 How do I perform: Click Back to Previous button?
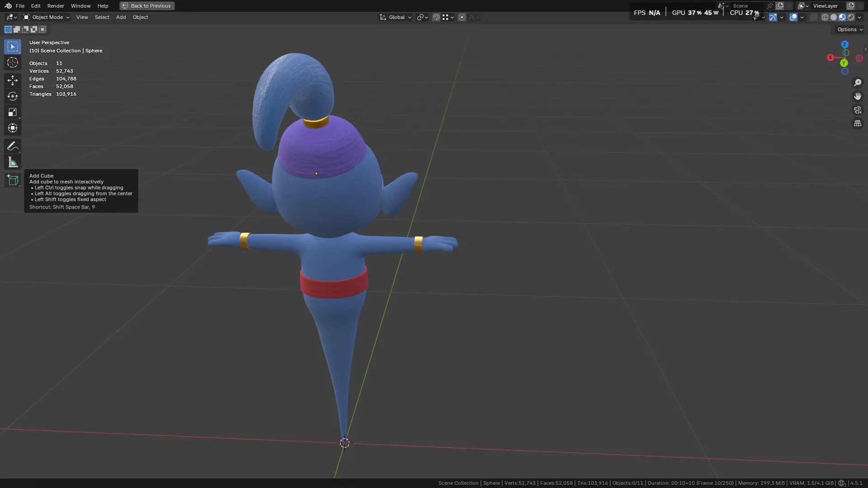coord(147,6)
